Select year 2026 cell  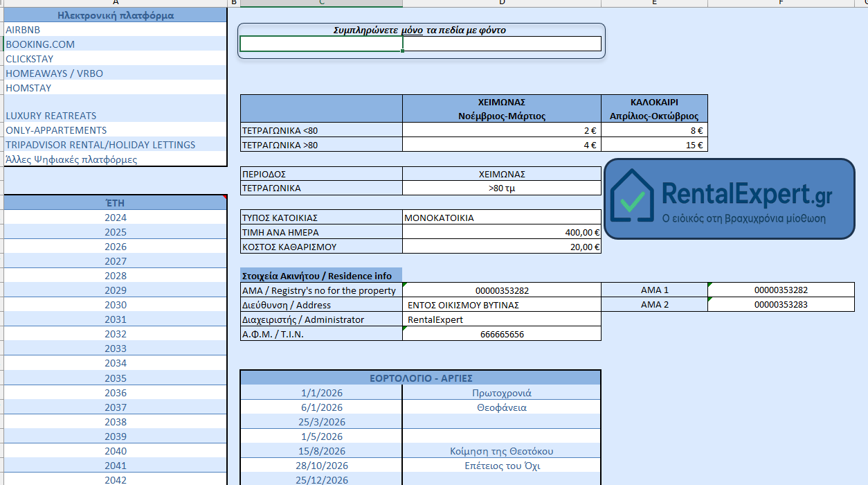coord(115,247)
